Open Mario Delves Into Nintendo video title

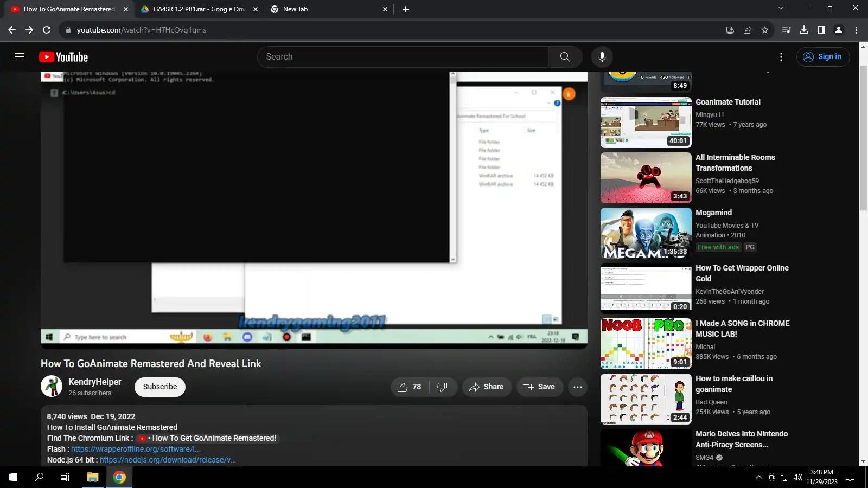tap(742, 439)
